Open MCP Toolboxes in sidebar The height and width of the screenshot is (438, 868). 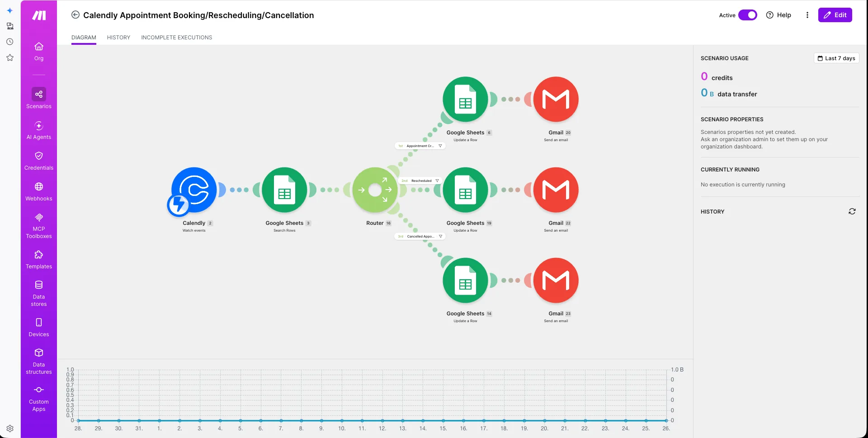click(39, 226)
